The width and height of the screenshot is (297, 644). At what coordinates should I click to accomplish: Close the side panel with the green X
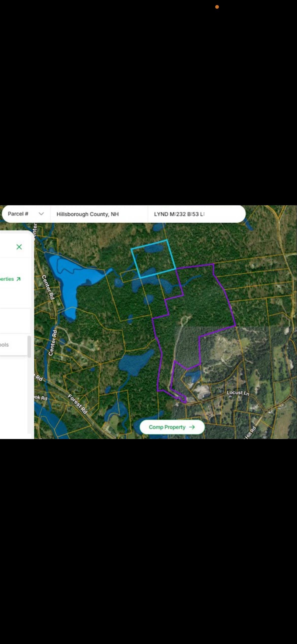click(19, 247)
